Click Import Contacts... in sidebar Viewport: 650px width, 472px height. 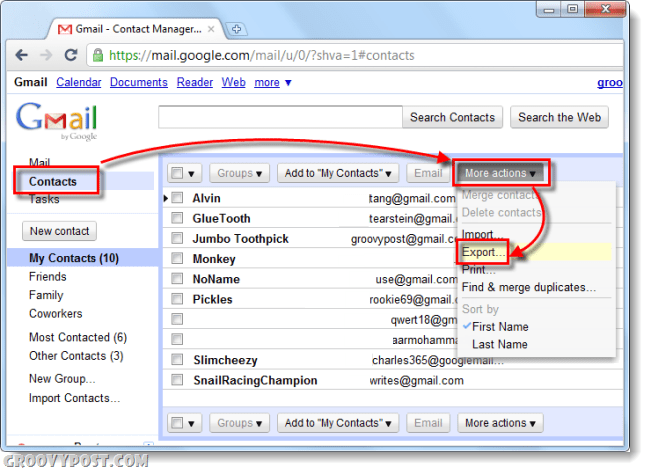click(75, 398)
